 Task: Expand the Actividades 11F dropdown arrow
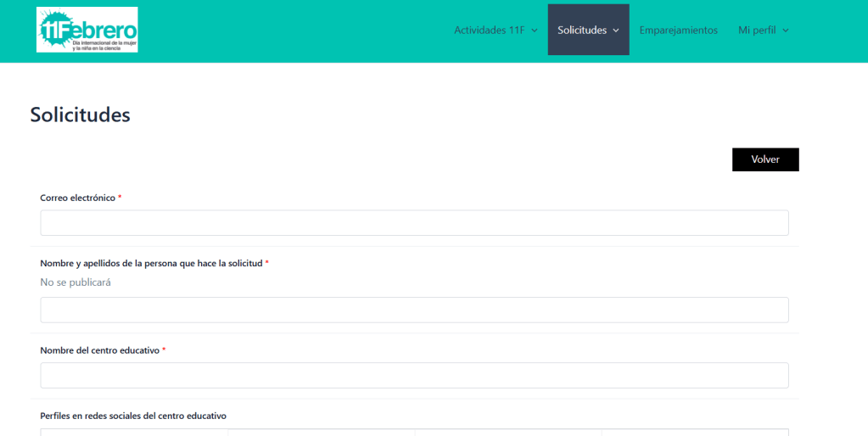(x=535, y=31)
